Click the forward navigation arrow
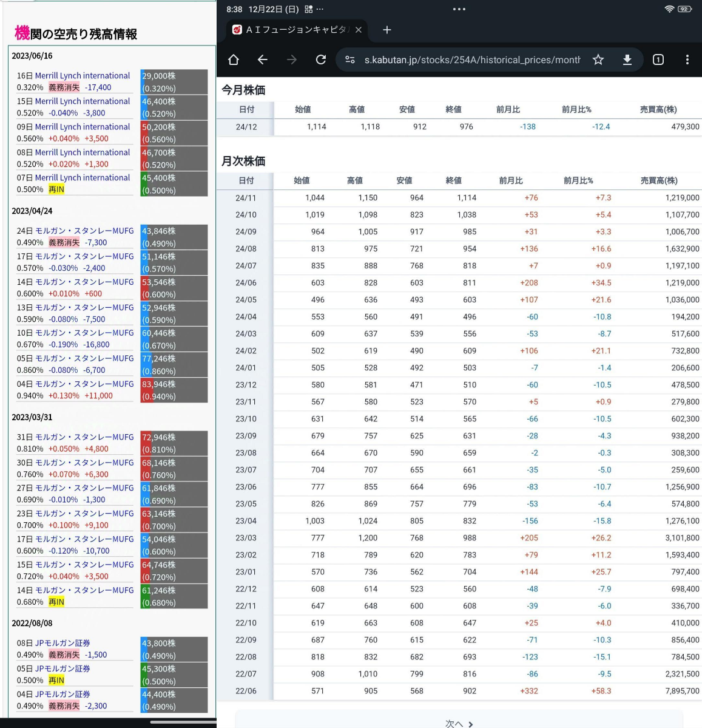 292,60
